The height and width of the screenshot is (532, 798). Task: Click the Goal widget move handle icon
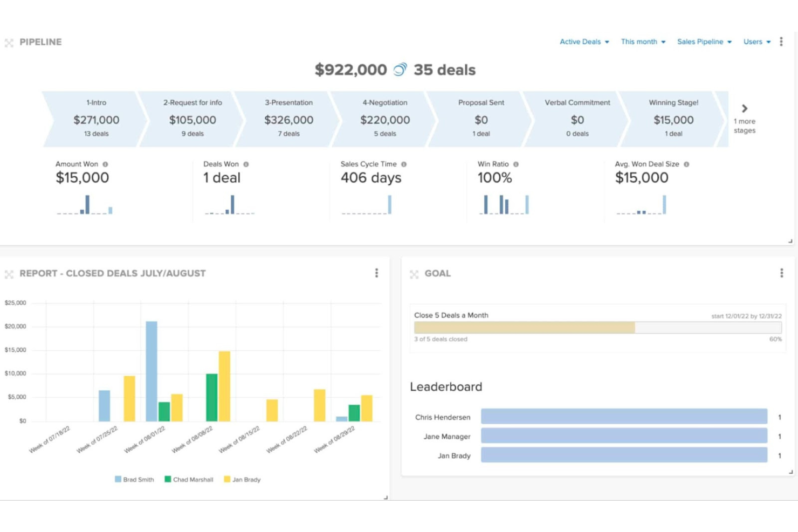point(414,274)
